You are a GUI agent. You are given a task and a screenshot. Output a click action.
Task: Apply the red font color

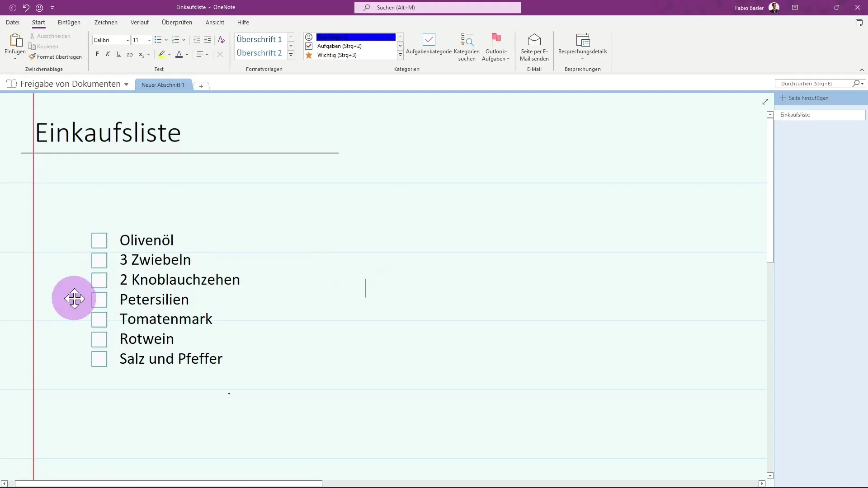coord(179,54)
